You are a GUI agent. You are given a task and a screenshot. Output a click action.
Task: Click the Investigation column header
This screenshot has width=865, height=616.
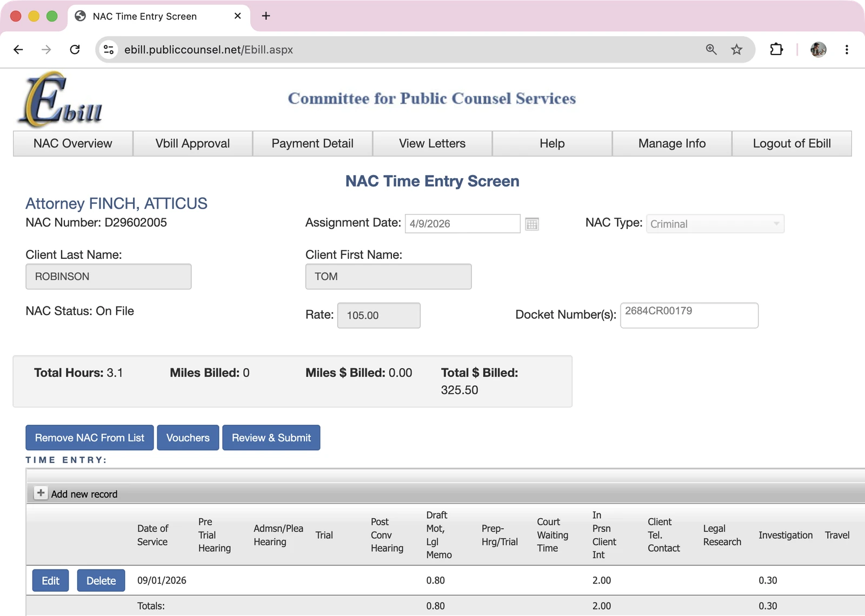[x=786, y=535]
